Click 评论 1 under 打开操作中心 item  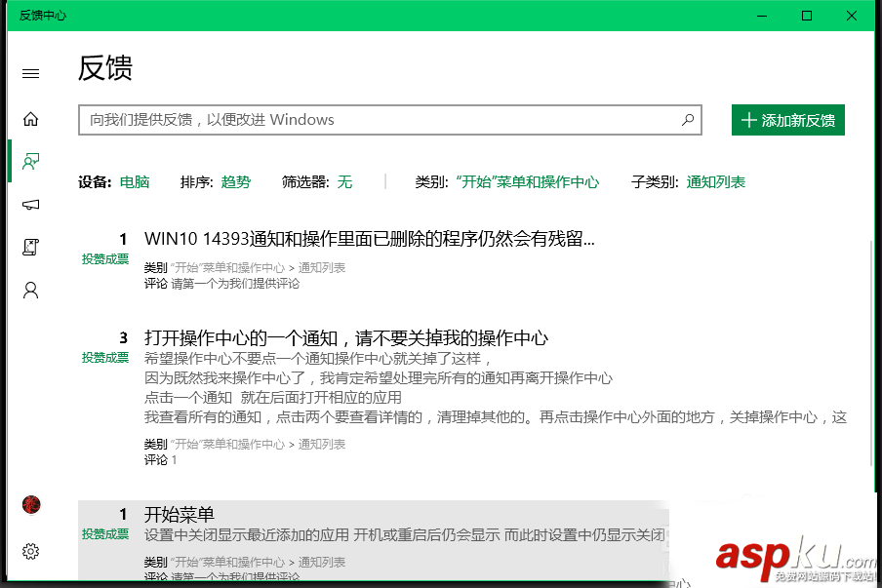coord(160,460)
